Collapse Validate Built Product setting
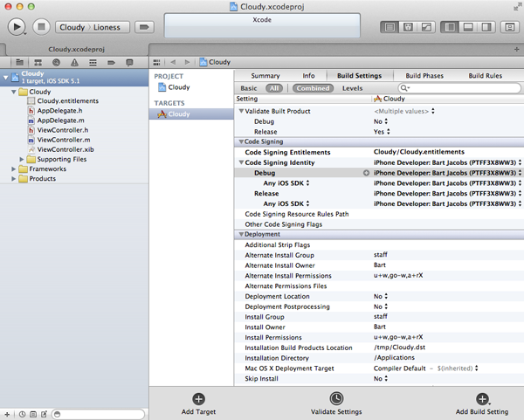This screenshot has width=524, height=420. (241, 111)
